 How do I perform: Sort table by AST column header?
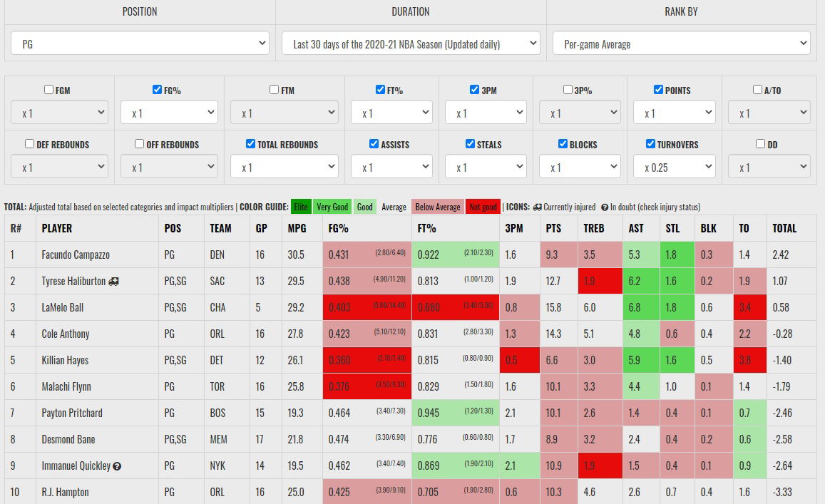click(x=636, y=228)
